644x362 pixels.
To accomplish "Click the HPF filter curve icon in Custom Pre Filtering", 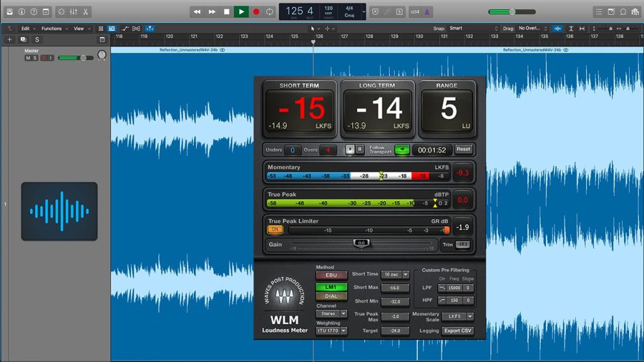I will (x=442, y=300).
